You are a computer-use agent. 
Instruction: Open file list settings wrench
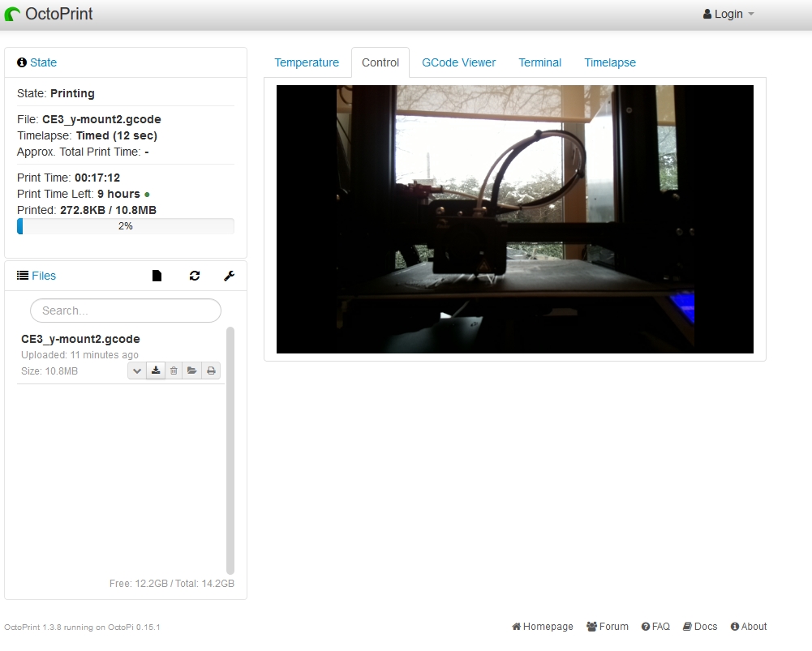(229, 276)
